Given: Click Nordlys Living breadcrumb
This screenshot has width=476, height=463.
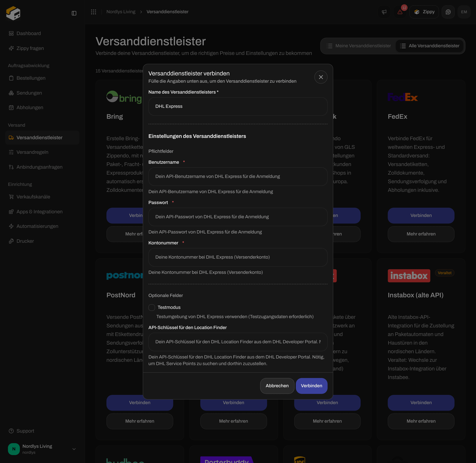Looking at the screenshot, I should click(x=121, y=12).
